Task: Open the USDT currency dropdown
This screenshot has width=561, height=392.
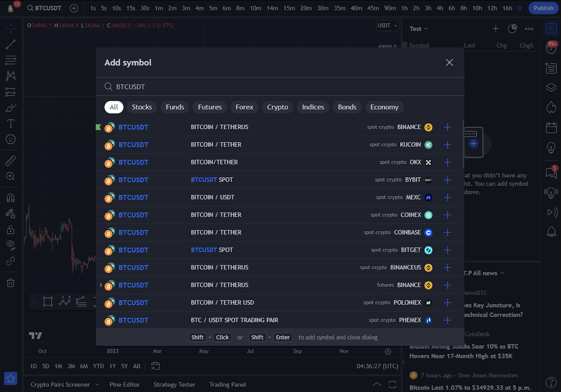Action: tap(387, 26)
